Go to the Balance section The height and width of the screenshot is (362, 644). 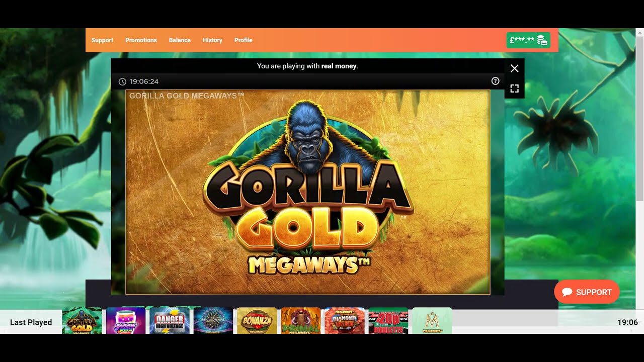click(x=180, y=40)
